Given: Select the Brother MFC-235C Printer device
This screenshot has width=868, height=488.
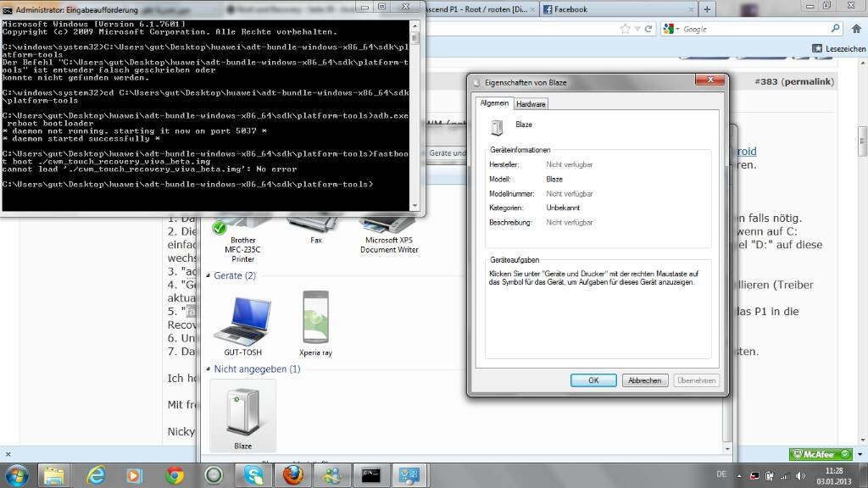Looking at the screenshot, I should (x=243, y=240).
